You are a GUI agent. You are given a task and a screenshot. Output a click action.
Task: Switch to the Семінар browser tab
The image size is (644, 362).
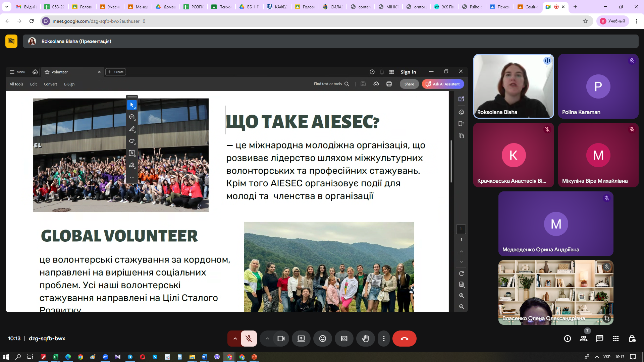coord(528,7)
